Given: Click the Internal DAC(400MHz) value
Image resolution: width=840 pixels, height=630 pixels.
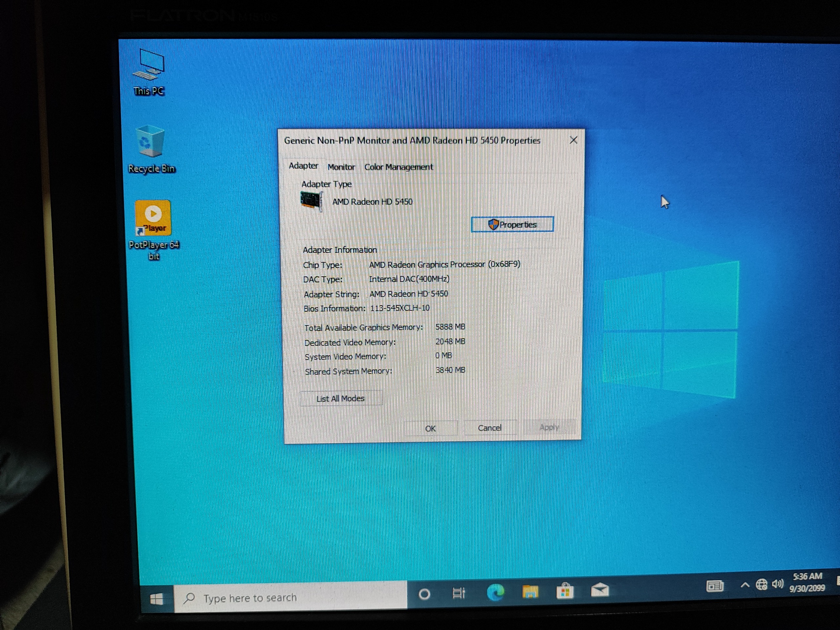Looking at the screenshot, I should point(409,279).
